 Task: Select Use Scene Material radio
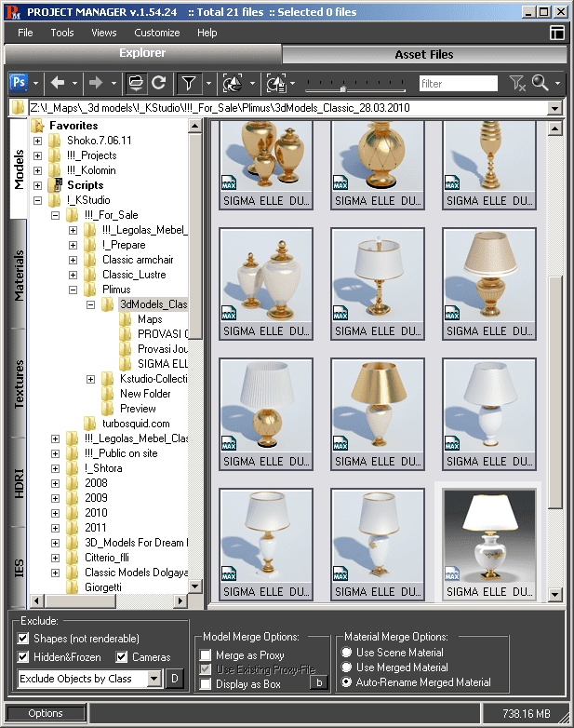tap(346, 652)
